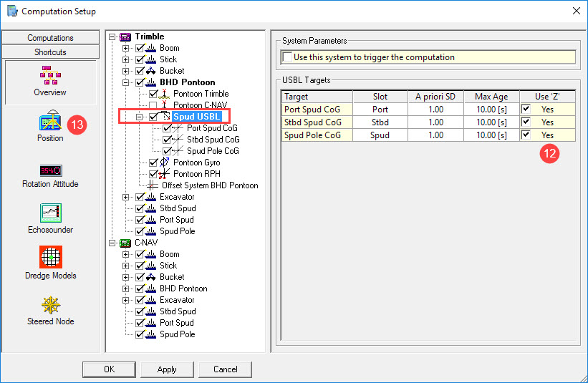
Task: Click the OK button
Action: [x=109, y=369]
